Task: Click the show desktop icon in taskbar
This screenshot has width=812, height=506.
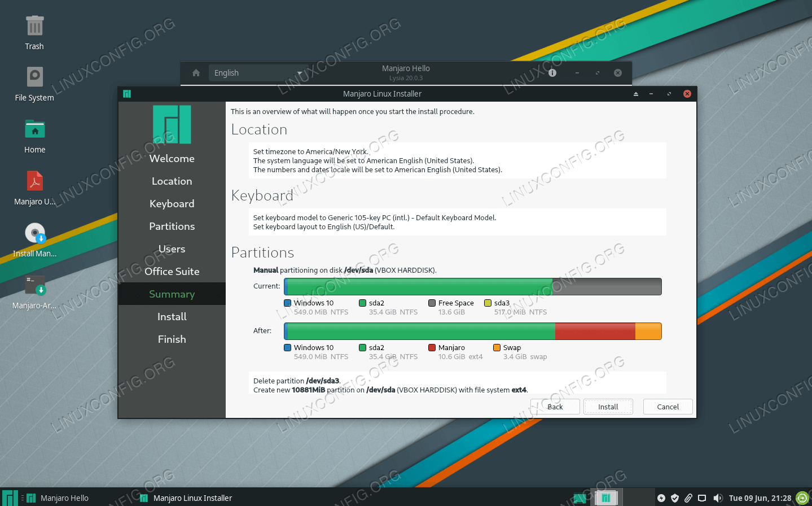Action: tap(580, 498)
